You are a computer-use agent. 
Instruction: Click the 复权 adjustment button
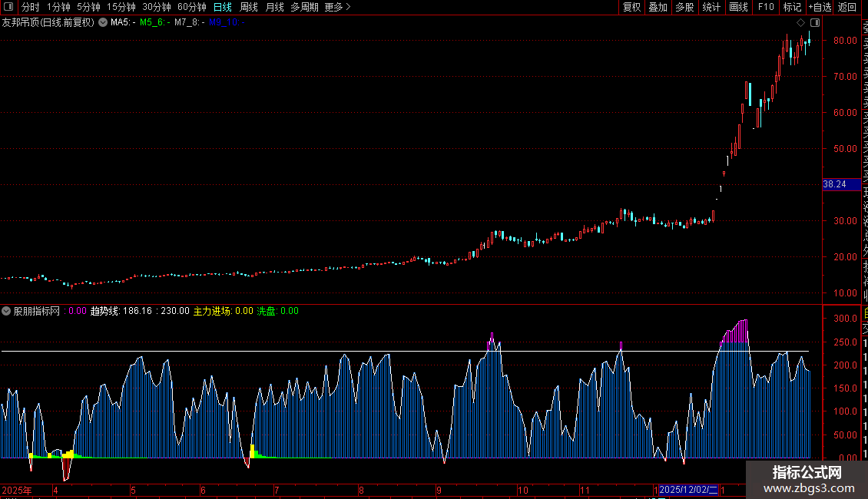[x=631, y=7]
